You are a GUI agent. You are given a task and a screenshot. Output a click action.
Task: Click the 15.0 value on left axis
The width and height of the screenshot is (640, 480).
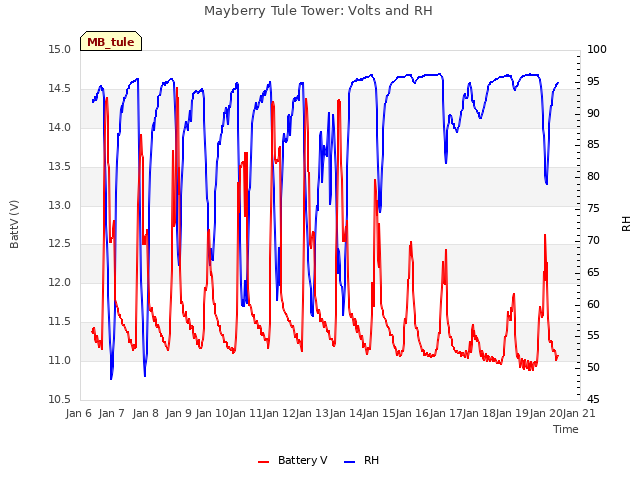[x=60, y=49]
